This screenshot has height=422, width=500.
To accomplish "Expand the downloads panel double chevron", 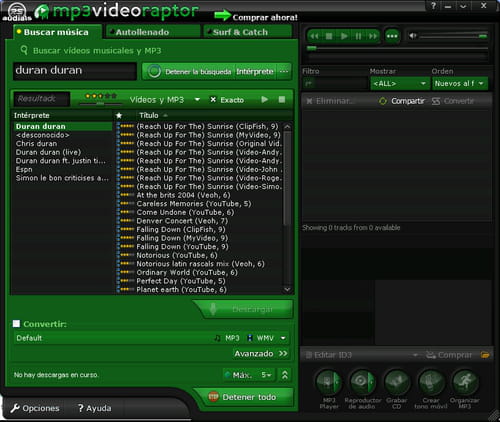I will [x=285, y=375].
